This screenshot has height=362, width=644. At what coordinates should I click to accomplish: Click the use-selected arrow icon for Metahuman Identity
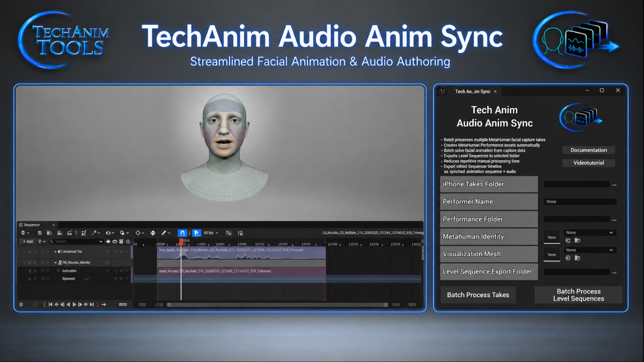pyautogui.click(x=568, y=240)
